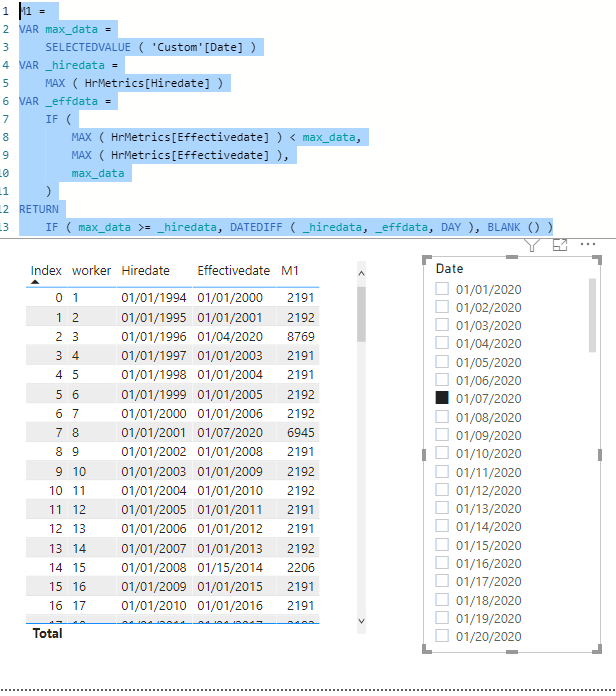Click Effectivedate cell 01/07/2020
Screen dimensions: 616x696
tap(230, 432)
